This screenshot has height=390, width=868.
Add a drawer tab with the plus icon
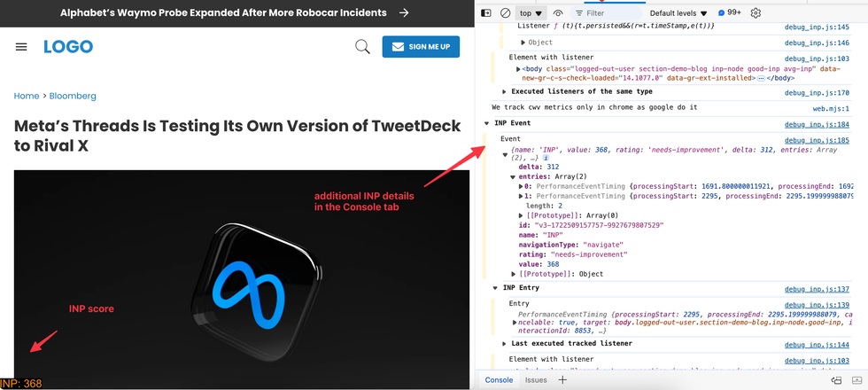562,380
